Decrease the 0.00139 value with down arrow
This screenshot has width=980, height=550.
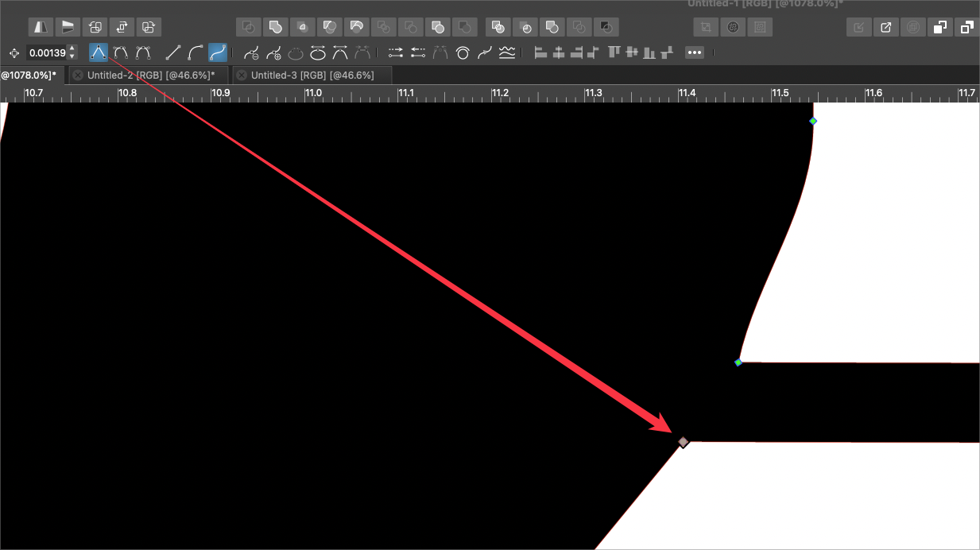point(72,57)
